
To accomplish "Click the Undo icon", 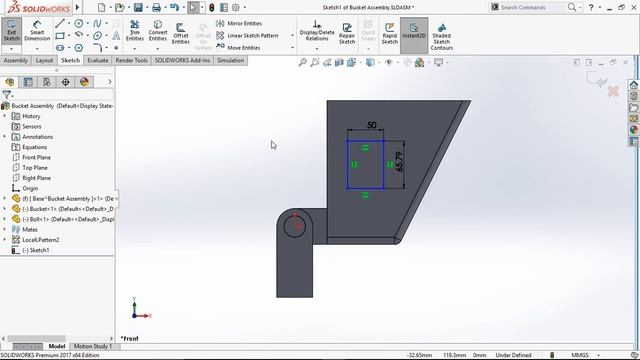I will (x=174, y=7).
